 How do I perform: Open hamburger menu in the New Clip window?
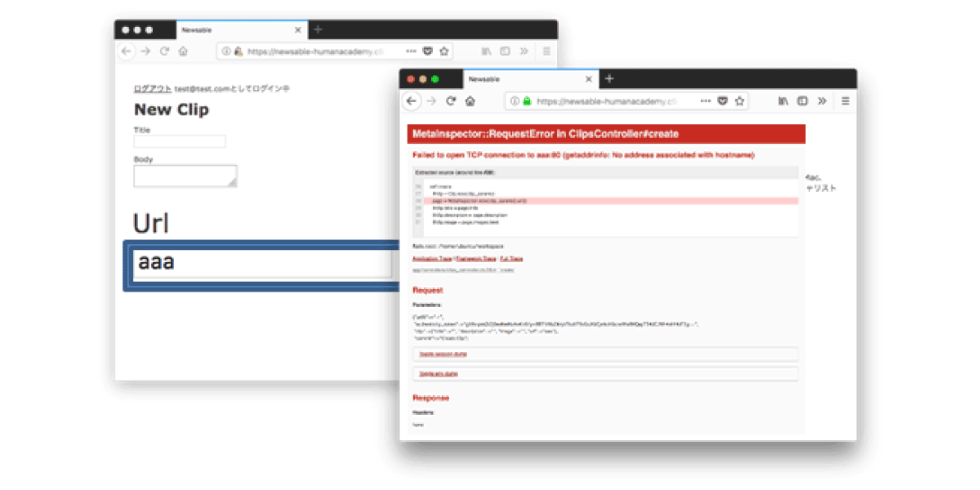coord(546,51)
